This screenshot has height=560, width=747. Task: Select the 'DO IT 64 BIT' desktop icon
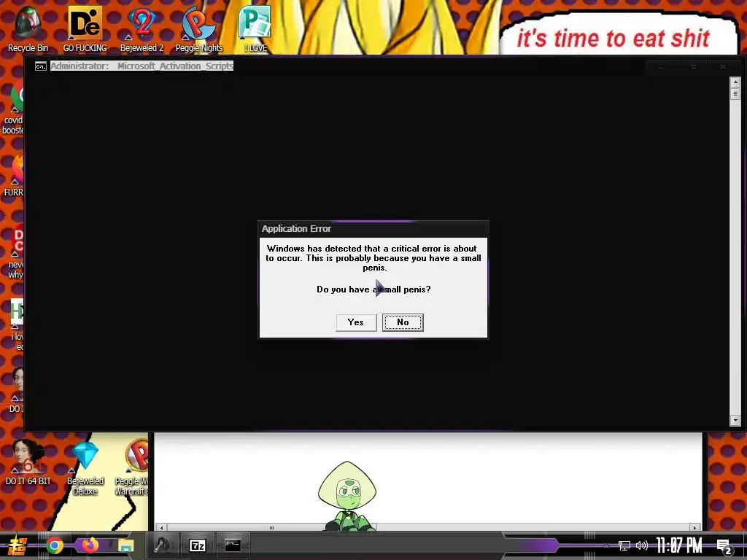pos(28,462)
